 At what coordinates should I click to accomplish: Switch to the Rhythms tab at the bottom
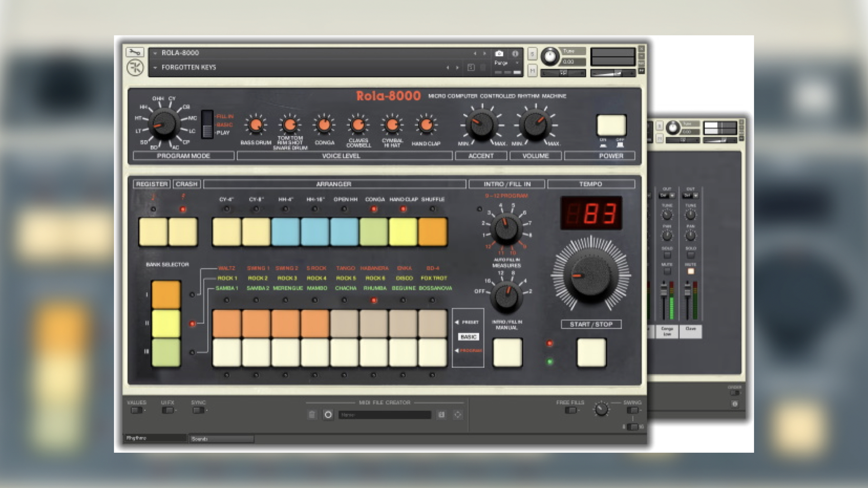pos(155,438)
